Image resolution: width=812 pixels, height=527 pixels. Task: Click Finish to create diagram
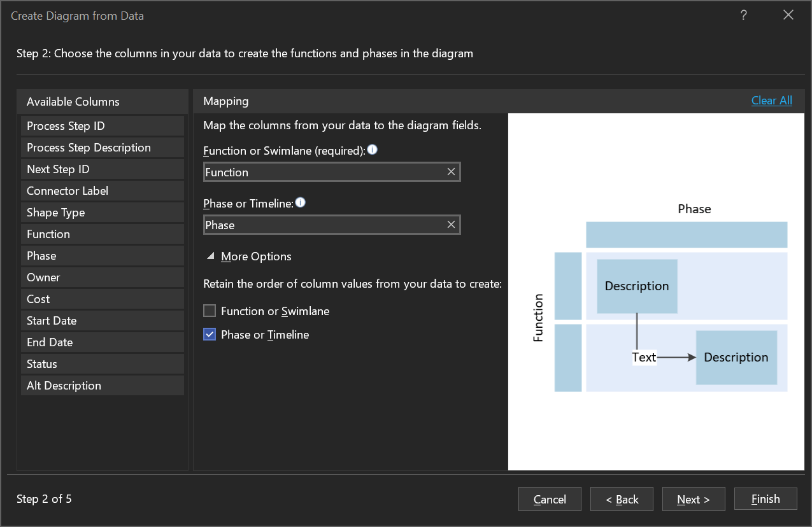click(x=765, y=499)
